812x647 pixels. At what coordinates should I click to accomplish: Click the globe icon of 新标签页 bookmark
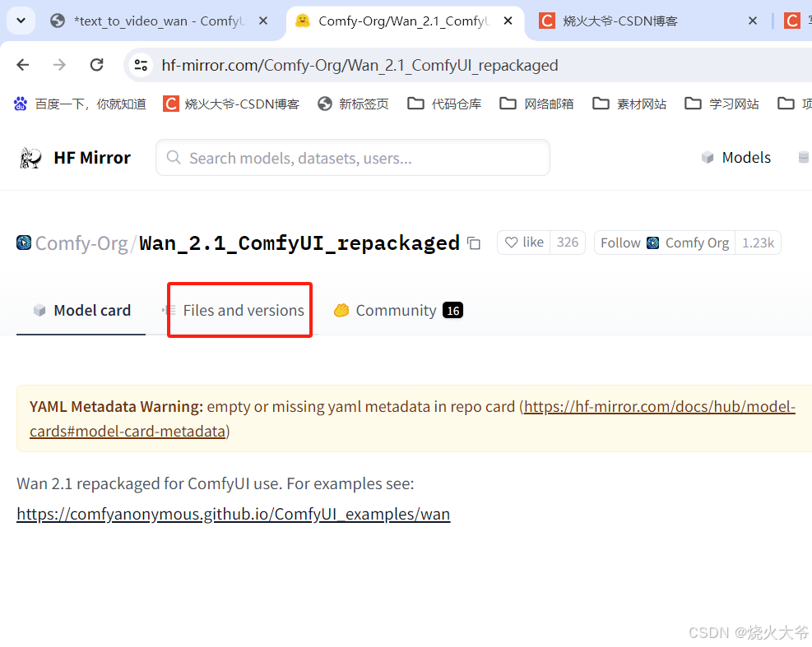pos(325,104)
